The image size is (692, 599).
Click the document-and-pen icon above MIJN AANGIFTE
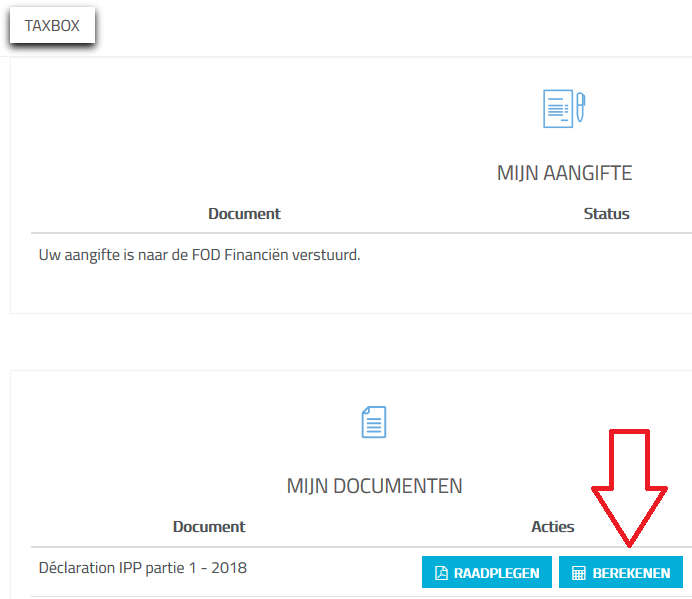(564, 109)
